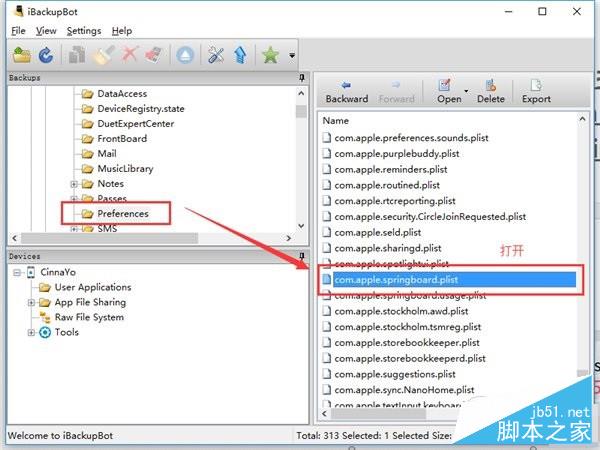Open the View menu
600x450 pixels.
pos(46,31)
